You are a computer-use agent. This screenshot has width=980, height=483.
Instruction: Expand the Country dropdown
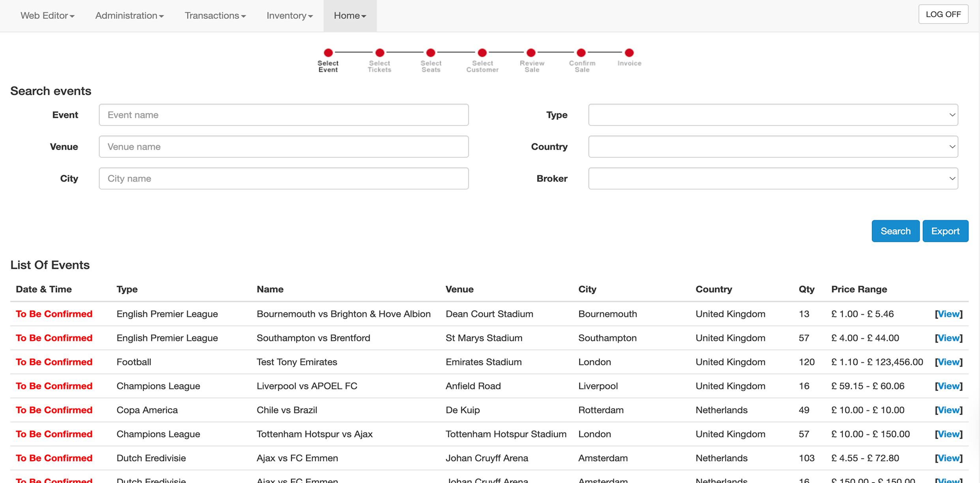773,147
